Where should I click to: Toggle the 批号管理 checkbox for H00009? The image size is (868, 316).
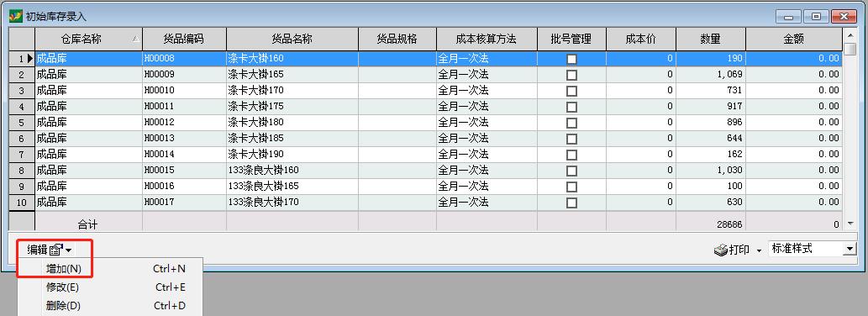pos(572,75)
